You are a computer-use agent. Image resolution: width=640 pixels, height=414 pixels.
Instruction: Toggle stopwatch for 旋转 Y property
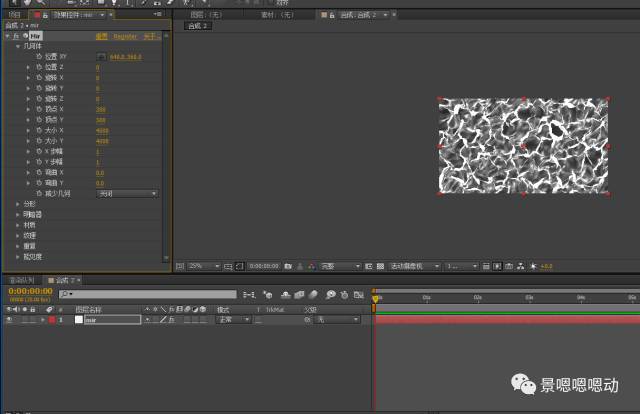pos(39,88)
